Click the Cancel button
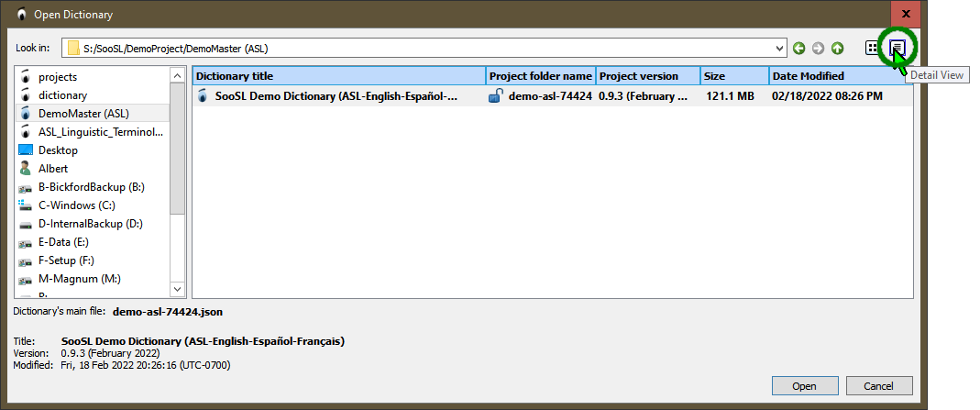The image size is (980, 410). point(879,386)
